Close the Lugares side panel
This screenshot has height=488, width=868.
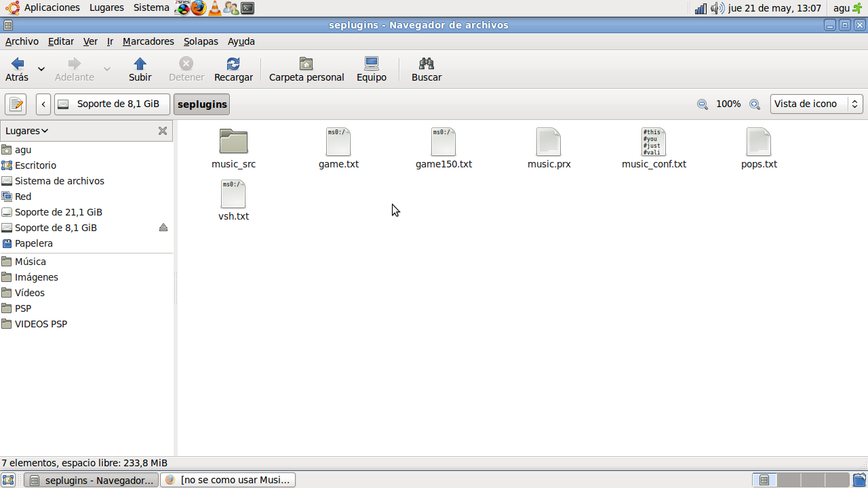(x=163, y=131)
